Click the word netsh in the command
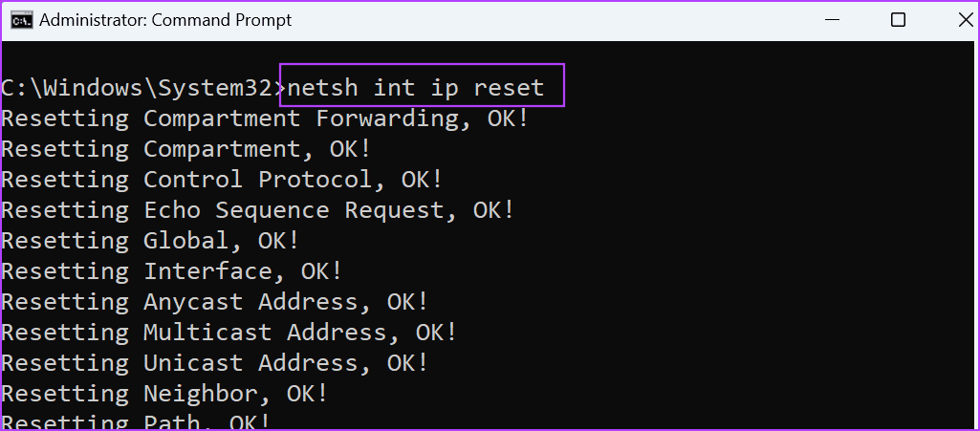Screen dimensions: 980x431 [x=322, y=88]
